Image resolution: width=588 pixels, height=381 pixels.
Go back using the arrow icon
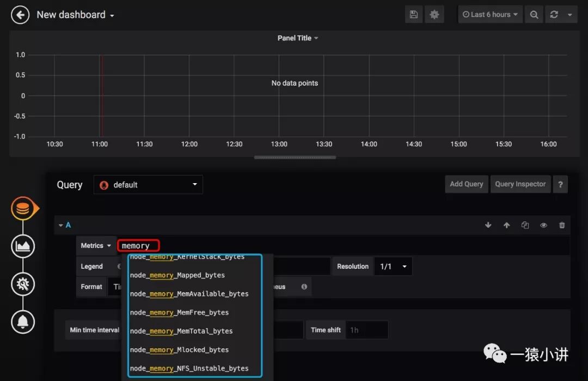(20, 15)
